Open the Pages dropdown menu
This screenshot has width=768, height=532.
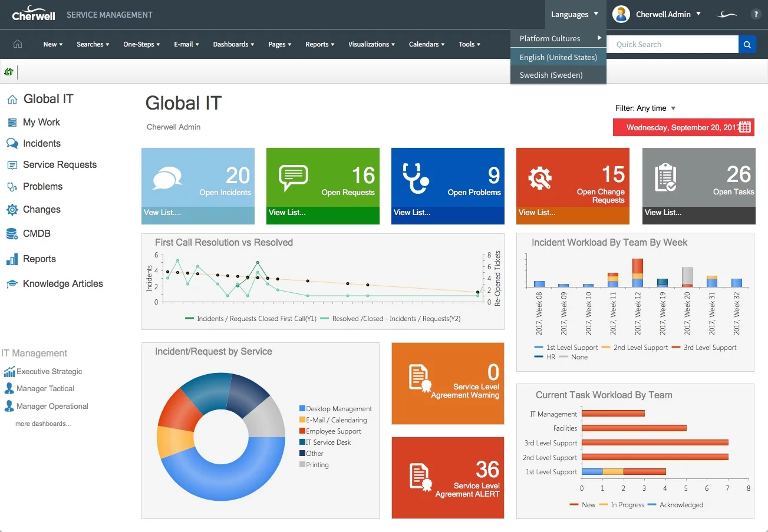pos(280,44)
